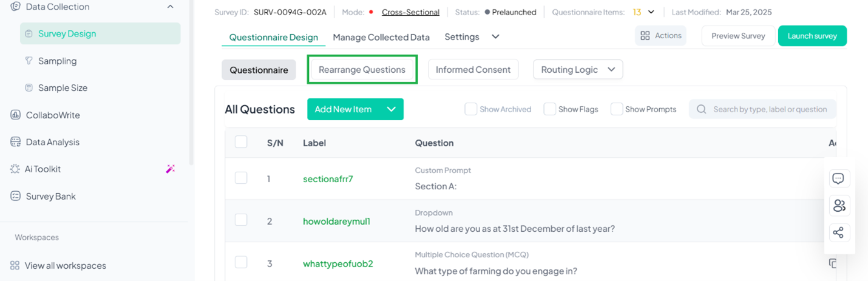
Task: Click the share icon in side panel
Action: click(838, 232)
